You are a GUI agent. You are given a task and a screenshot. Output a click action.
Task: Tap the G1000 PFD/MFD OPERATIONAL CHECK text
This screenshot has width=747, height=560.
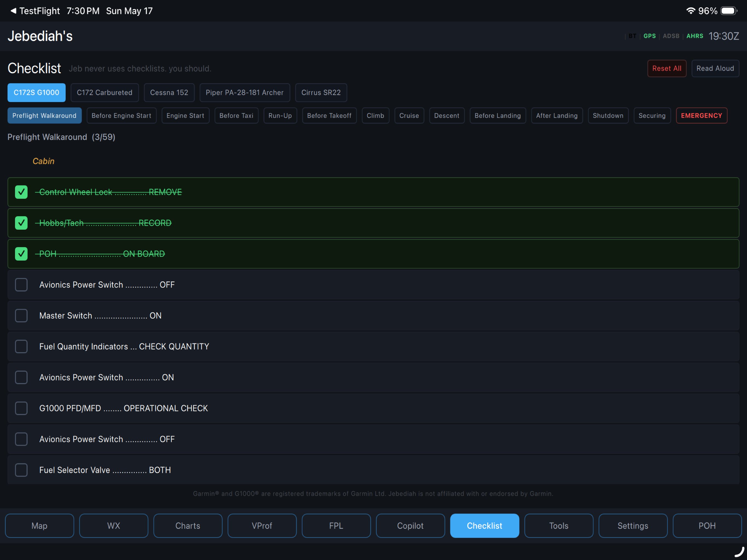coord(124,408)
